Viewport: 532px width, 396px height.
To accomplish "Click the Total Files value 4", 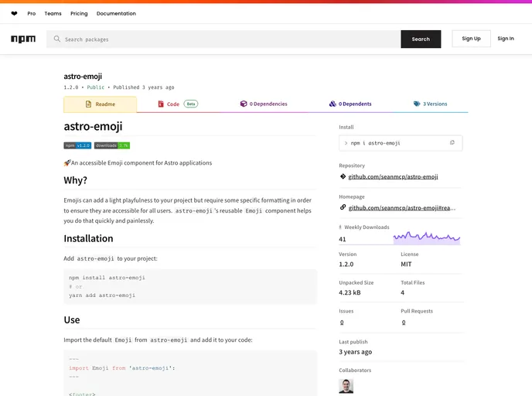I will coord(402,292).
